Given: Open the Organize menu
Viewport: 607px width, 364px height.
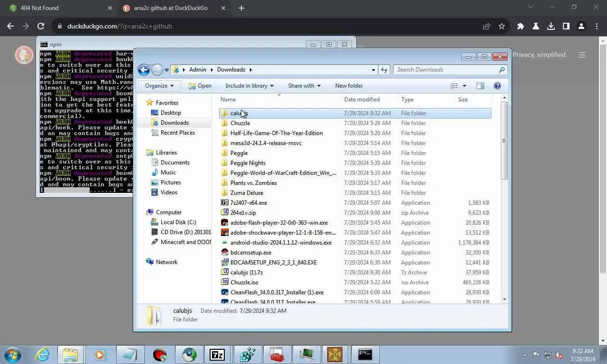Looking at the screenshot, I should coord(159,86).
